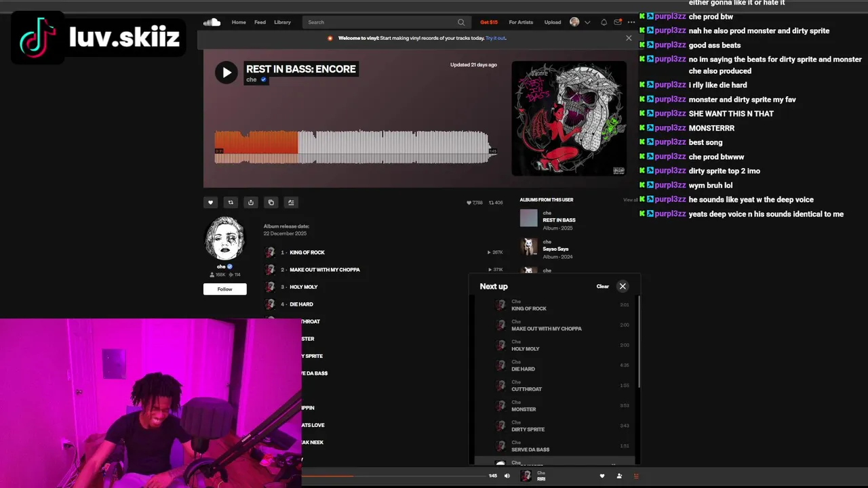
Task: Follow the artist from player bar icon
Action: (619, 476)
